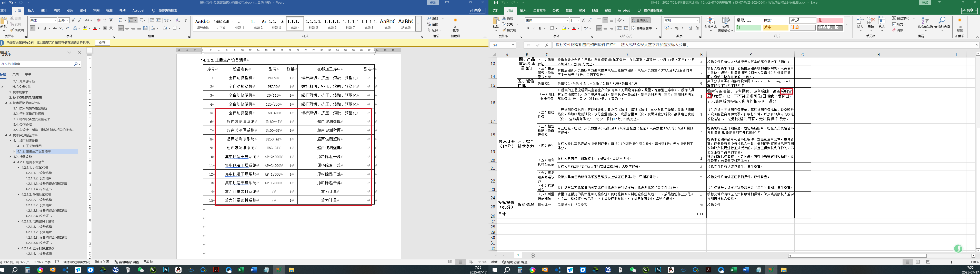Clear all formatting in Word's font group
This screenshot has height=274, width=980.
(x=99, y=20)
